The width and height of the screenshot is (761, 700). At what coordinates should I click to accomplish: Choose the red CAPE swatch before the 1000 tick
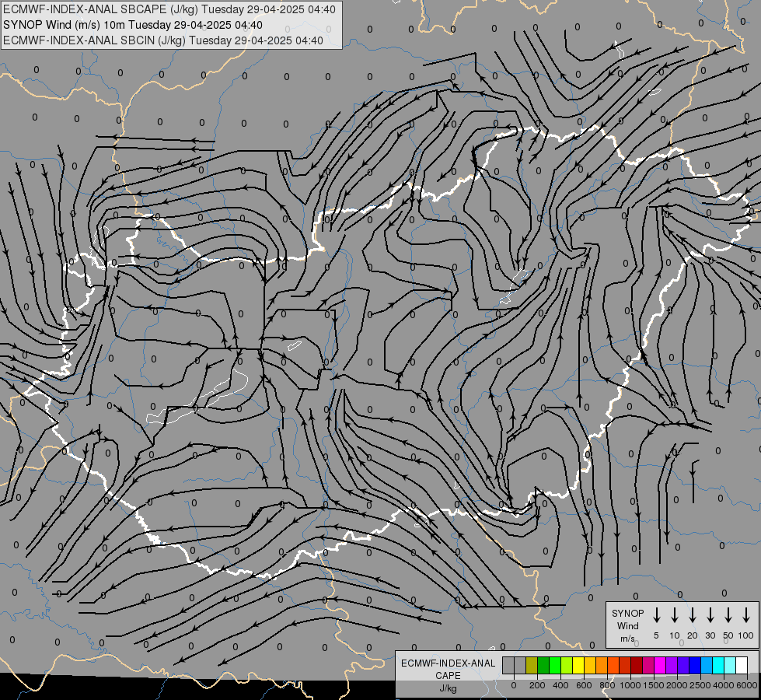point(625,666)
